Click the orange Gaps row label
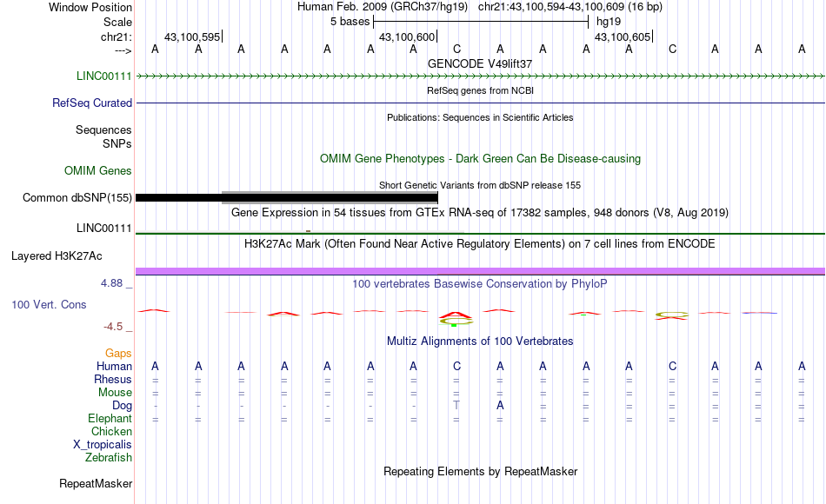Screen dimensions: 826x504 point(118,353)
